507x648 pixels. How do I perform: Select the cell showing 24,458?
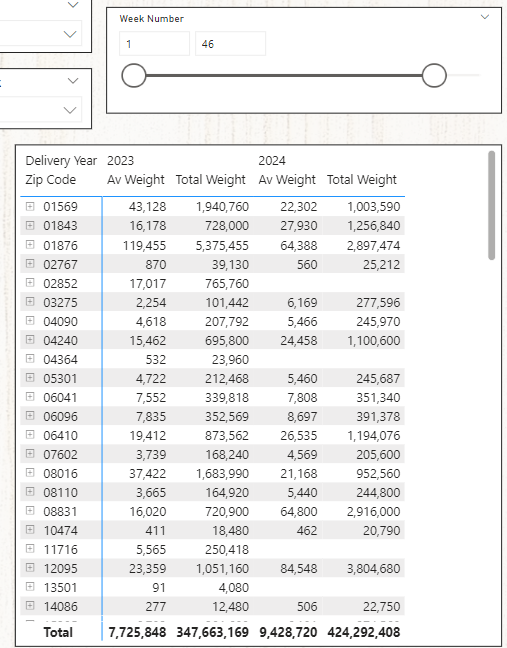pos(299,341)
